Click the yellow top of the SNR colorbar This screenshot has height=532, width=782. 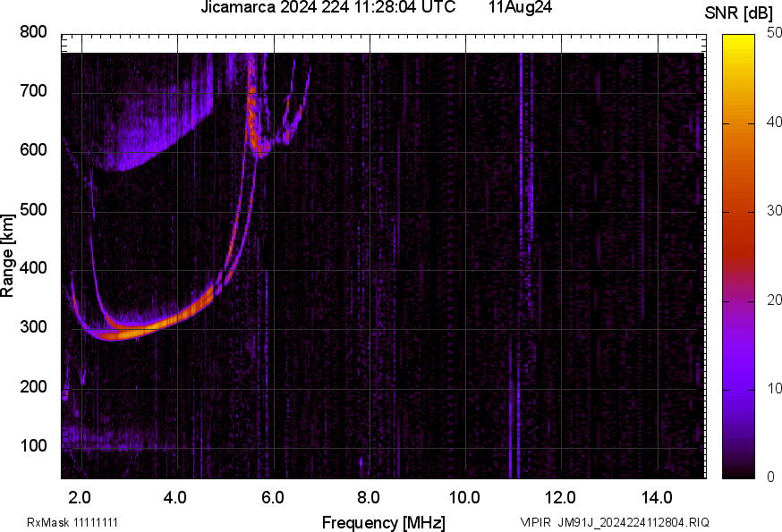click(x=739, y=39)
